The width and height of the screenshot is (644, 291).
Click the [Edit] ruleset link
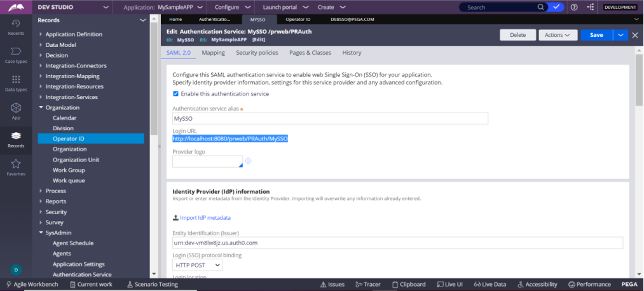[258, 40]
